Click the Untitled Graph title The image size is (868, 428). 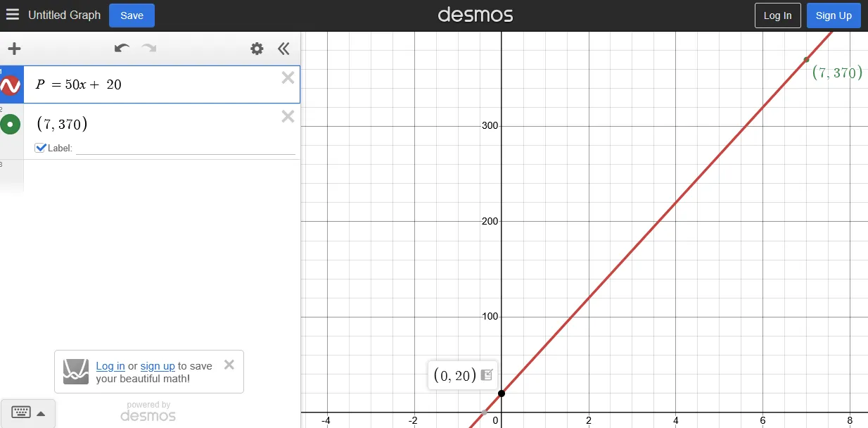[64, 15]
